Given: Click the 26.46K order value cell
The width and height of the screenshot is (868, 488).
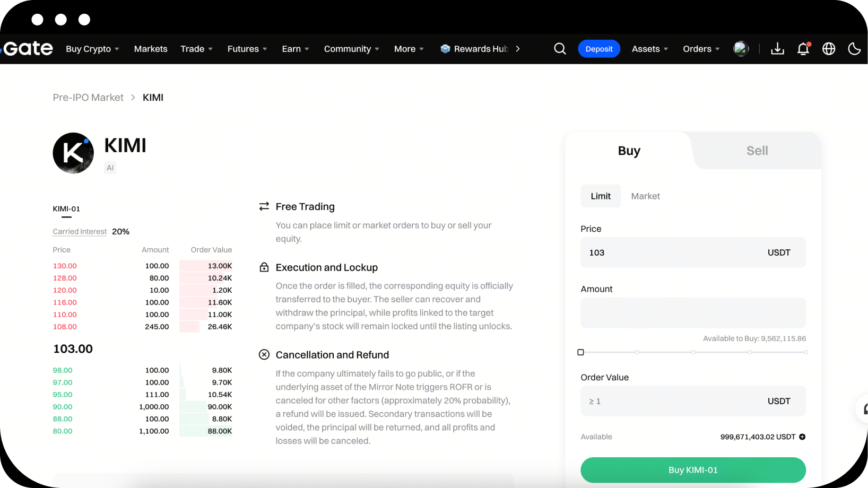Looking at the screenshot, I should tap(220, 327).
